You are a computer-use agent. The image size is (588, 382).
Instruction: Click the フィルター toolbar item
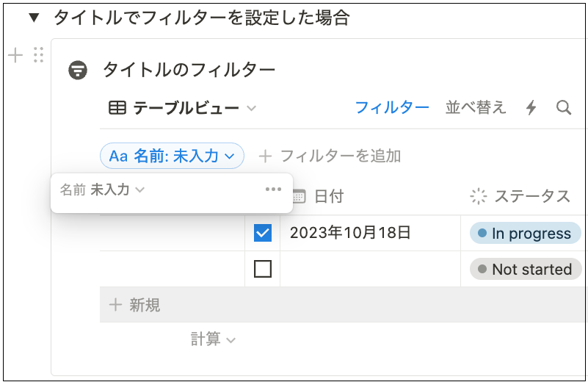pyautogui.click(x=392, y=108)
